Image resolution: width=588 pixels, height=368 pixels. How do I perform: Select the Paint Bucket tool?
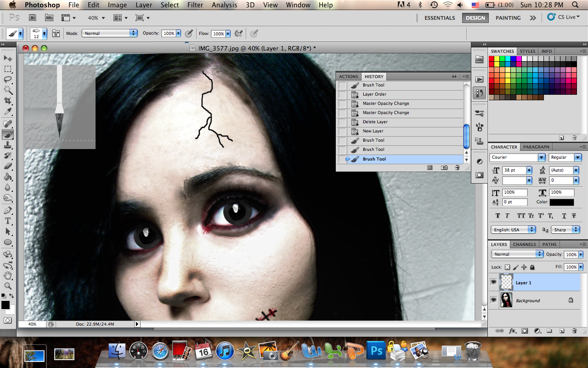(8, 177)
